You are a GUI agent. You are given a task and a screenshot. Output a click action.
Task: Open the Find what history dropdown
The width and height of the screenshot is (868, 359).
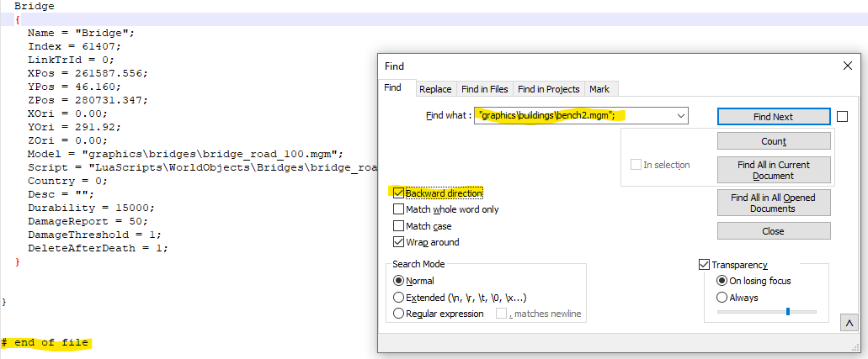679,116
